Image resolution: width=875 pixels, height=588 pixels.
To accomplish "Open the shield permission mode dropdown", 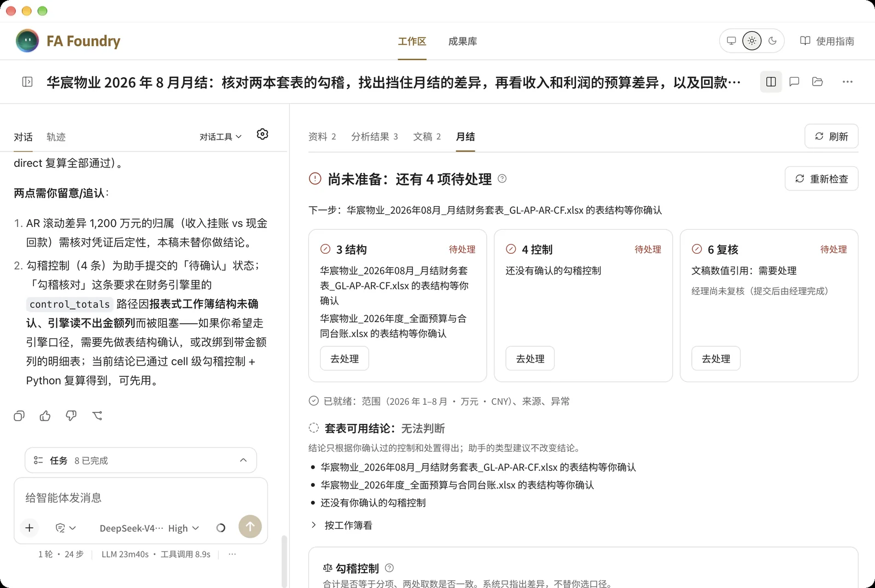I will coord(66,528).
